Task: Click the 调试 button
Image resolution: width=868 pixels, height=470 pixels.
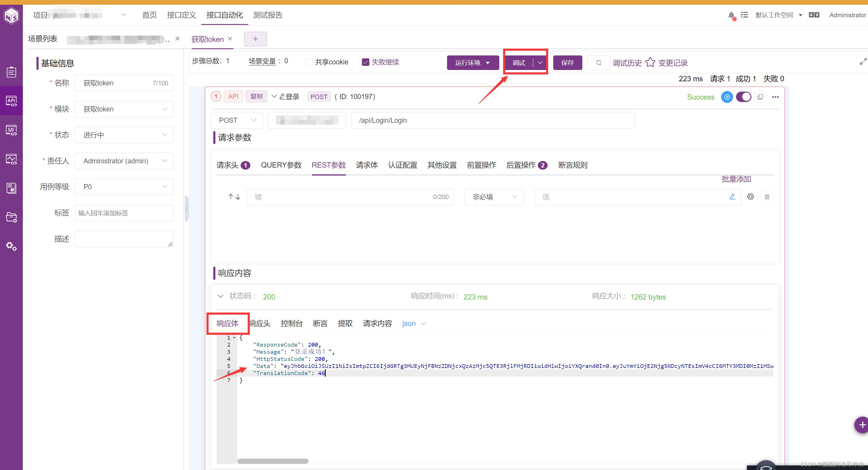Action: pyautogui.click(x=519, y=63)
